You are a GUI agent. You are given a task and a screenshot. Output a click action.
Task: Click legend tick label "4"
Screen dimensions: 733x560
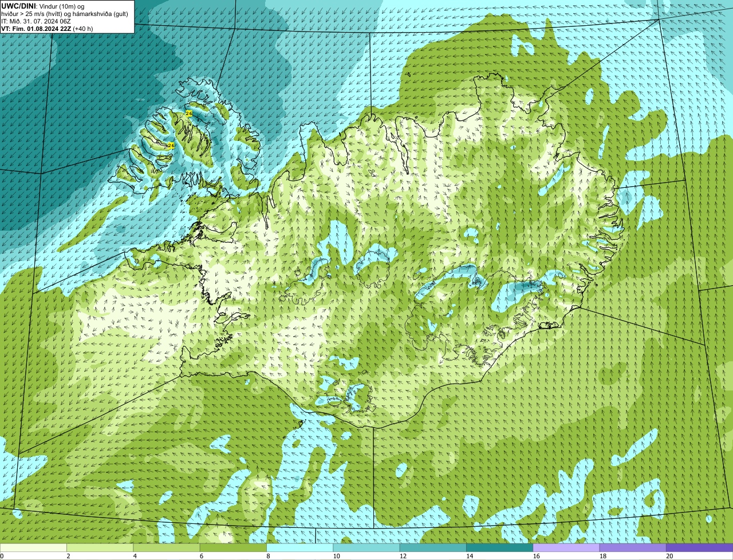pos(135,556)
